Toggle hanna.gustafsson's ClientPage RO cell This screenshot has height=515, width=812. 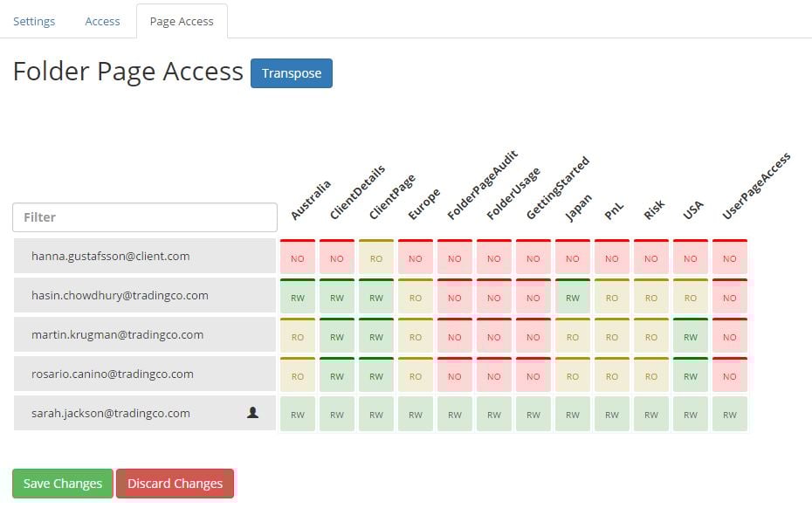[x=376, y=257]
